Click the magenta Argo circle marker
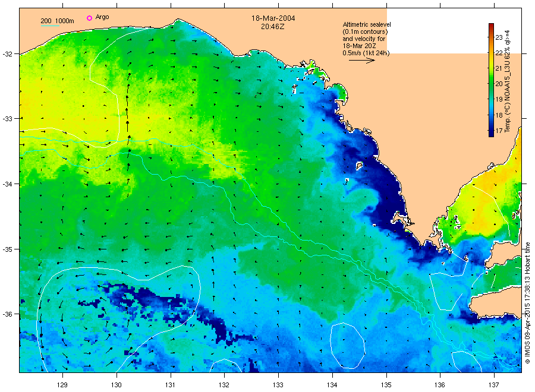The height and width of the screenshot is (392, 535). coord(89,18)
